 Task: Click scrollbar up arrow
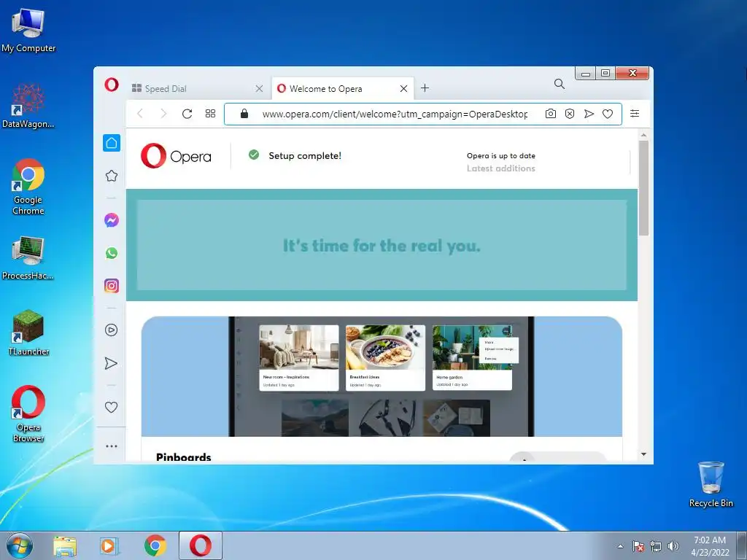(643, 135)
